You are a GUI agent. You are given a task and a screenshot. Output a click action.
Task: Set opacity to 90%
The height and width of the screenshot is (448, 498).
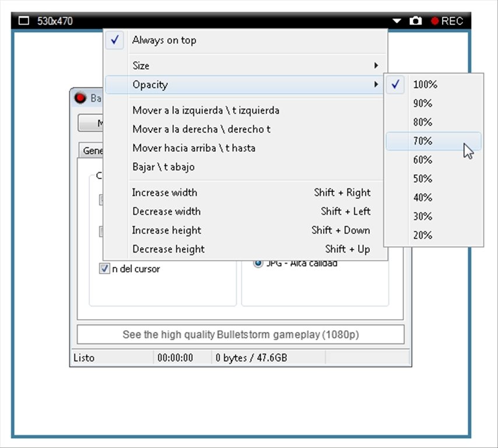click(433, 103)
